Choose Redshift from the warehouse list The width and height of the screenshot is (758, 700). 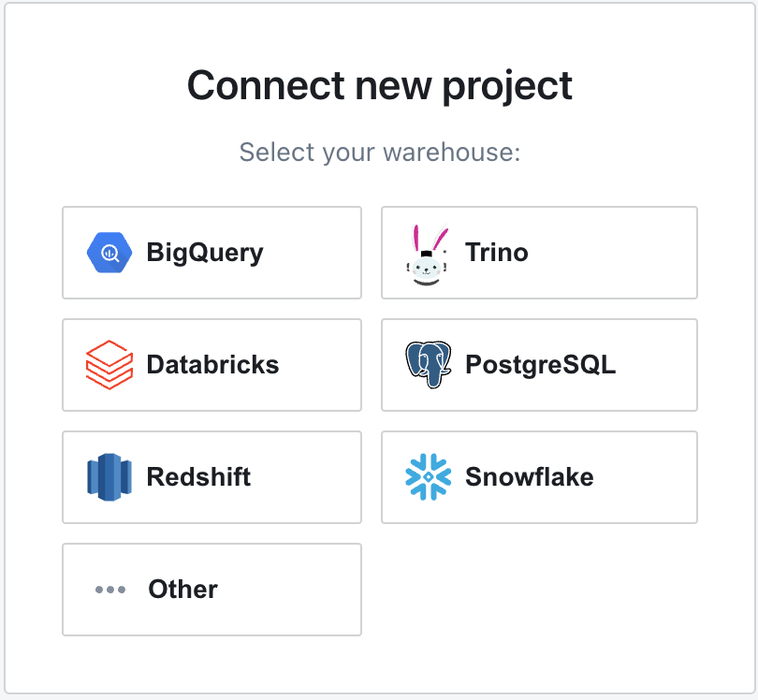pyautogui.click(x=211, y=477)
